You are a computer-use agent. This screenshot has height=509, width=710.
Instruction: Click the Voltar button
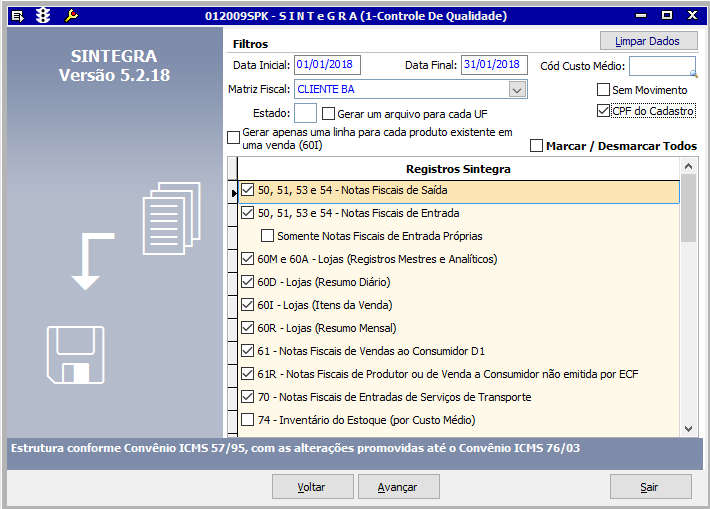pos(312,487)
